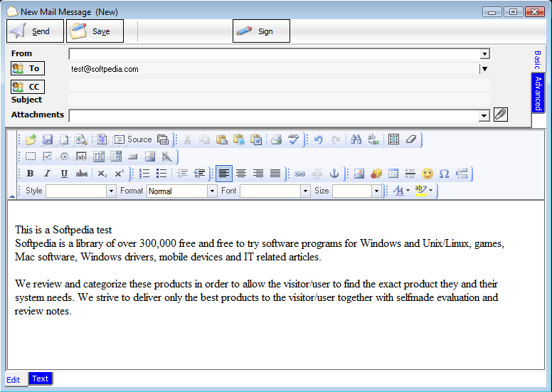552x392 pixels.
Task: Toggle Source view in the editor
Action: tap(133, 139)
